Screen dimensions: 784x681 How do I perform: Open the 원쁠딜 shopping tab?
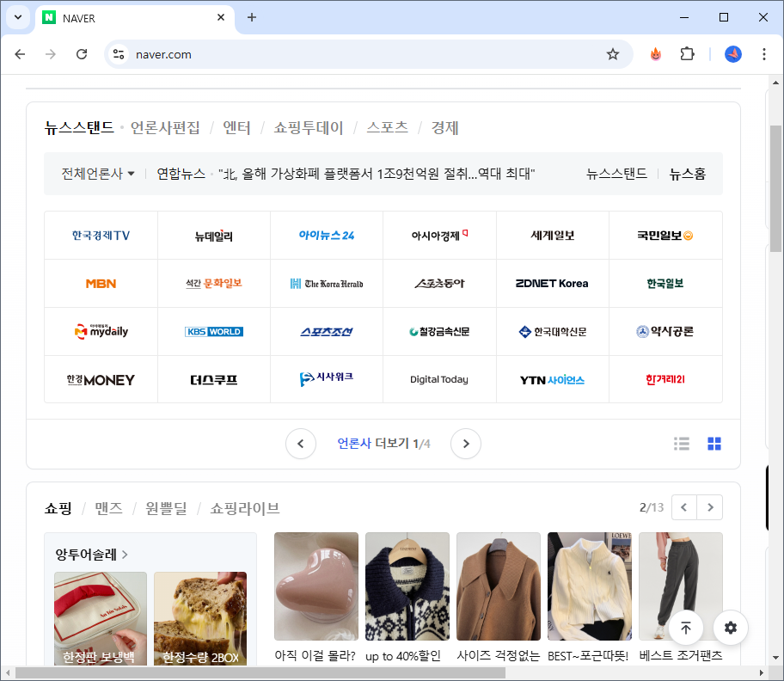coord(166,508)
